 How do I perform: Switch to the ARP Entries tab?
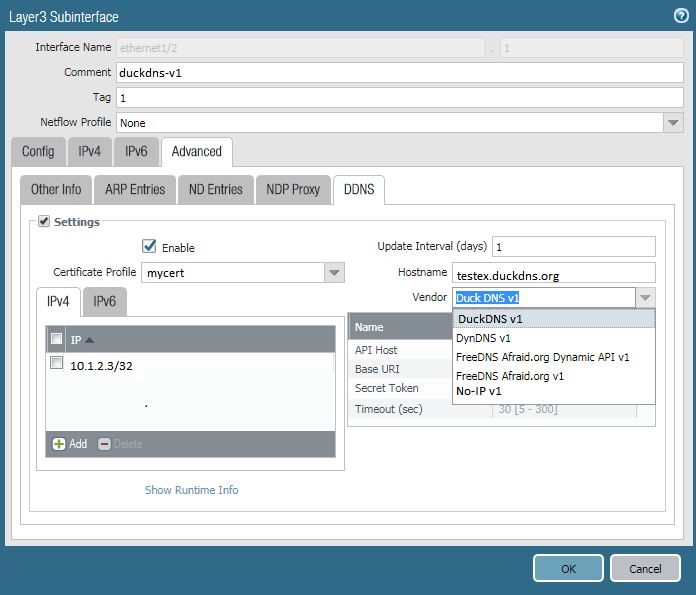[x=134, y=189]
